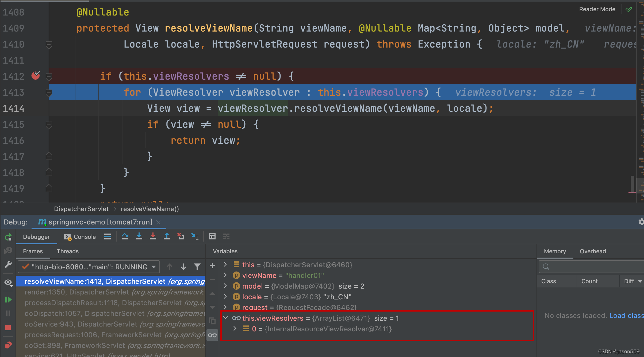The image size is (644, 357).
Task: Click the Drop Frame icon
Action: coord(181,236)
